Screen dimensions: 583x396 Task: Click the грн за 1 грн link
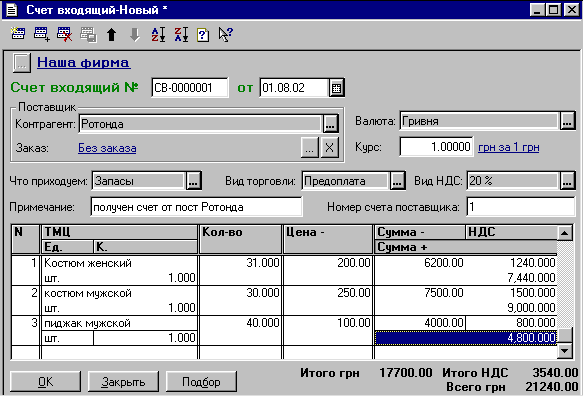pyautogui.click(x=509, y=147)
